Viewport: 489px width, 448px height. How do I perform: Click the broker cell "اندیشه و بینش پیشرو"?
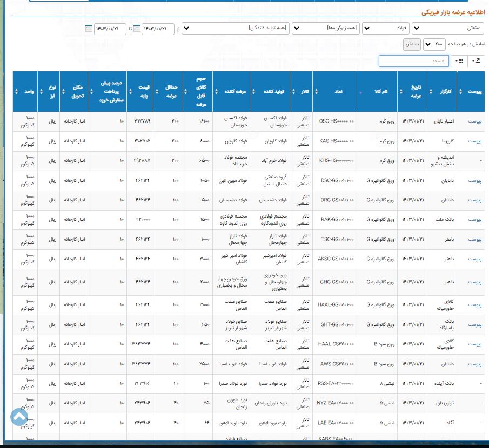(x=443, y=161)
